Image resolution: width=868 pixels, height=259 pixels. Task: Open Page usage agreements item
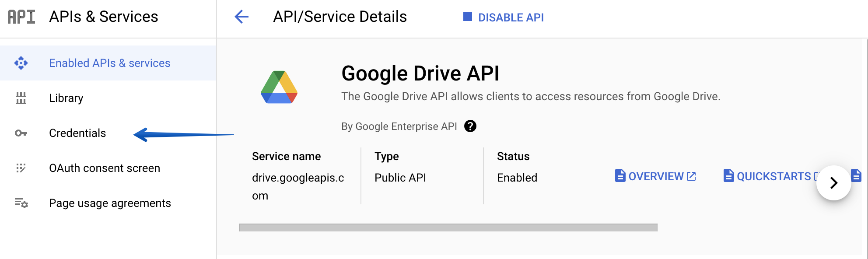[108, 203]
